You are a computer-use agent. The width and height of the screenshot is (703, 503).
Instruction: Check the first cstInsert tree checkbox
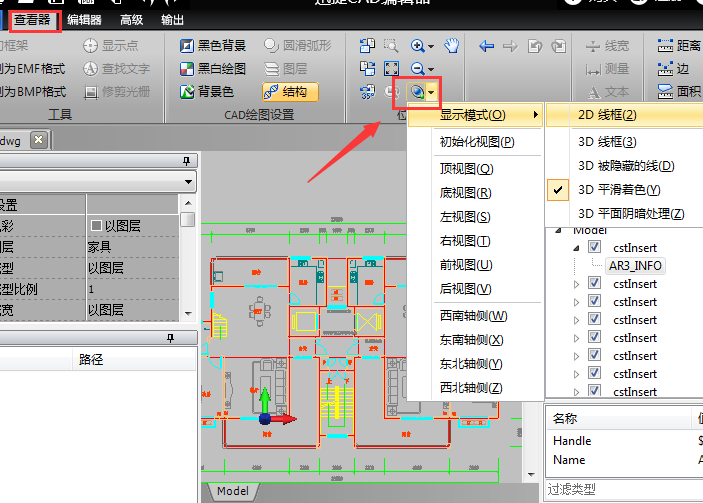(595, 247)
